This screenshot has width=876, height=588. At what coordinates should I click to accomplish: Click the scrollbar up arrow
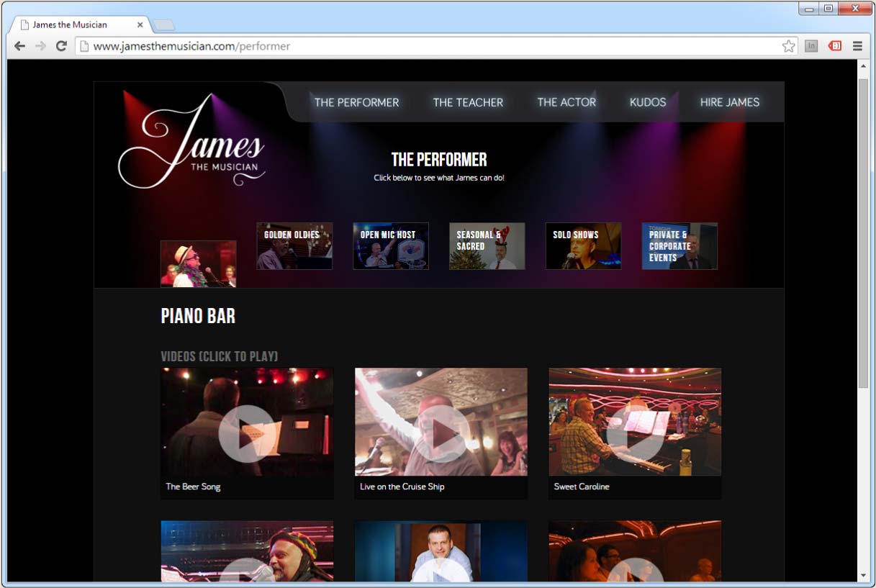864,66
